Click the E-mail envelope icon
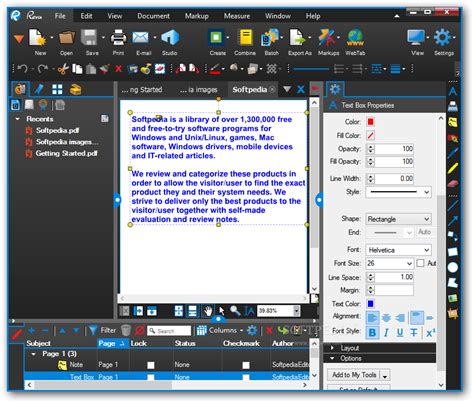The width and height of the screenshot is (474, 403). (x=141, y=37)
